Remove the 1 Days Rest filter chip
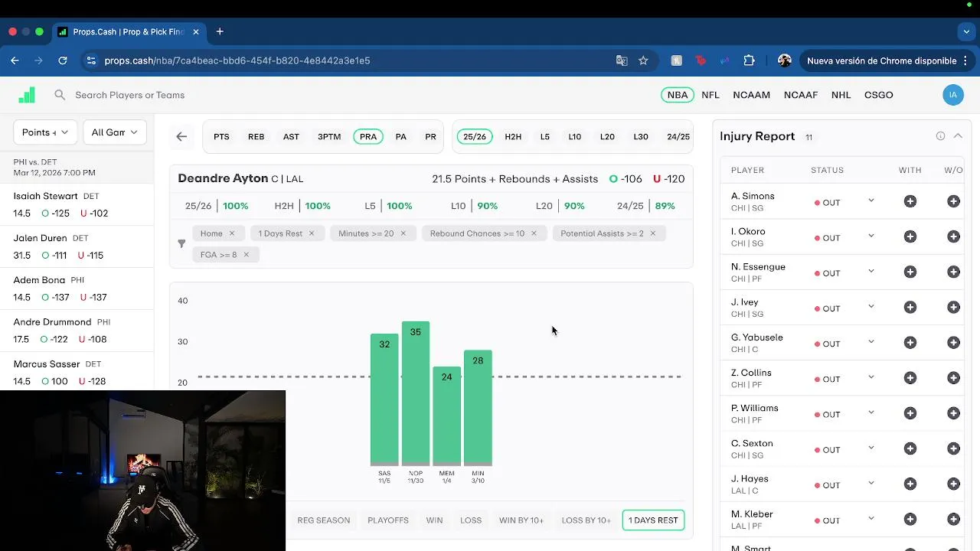 pyautogui.click(x=312, y=233)
